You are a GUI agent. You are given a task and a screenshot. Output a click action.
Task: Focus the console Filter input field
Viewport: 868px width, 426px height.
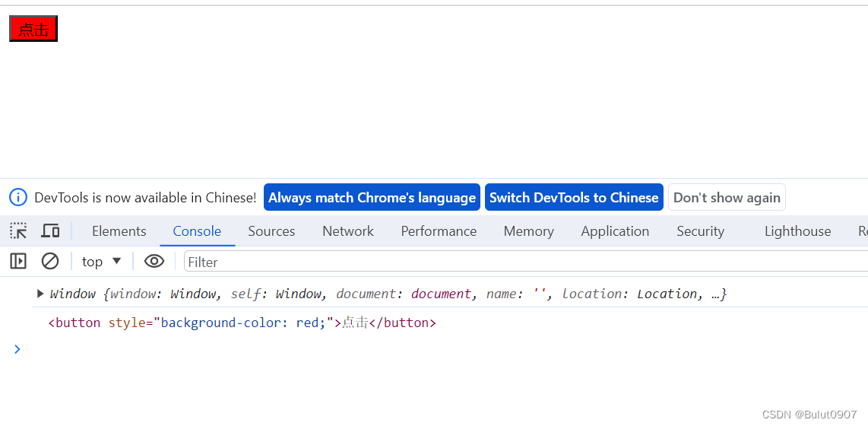(x=525, y=262)
